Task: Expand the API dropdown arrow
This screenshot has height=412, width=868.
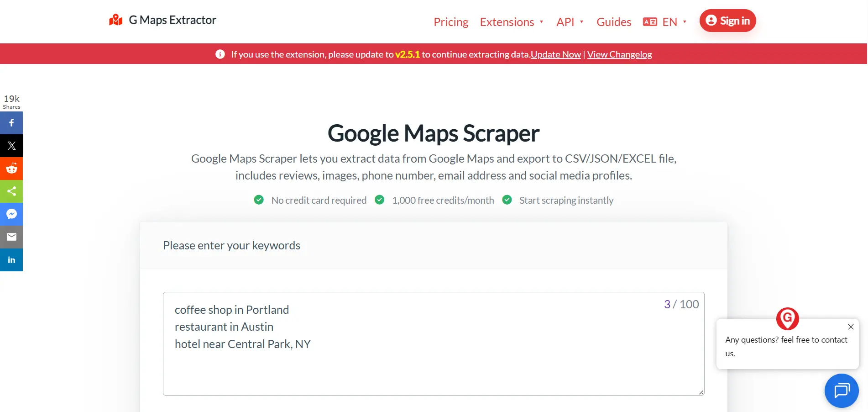Action: pyautogui.click(x=582, y=22)
